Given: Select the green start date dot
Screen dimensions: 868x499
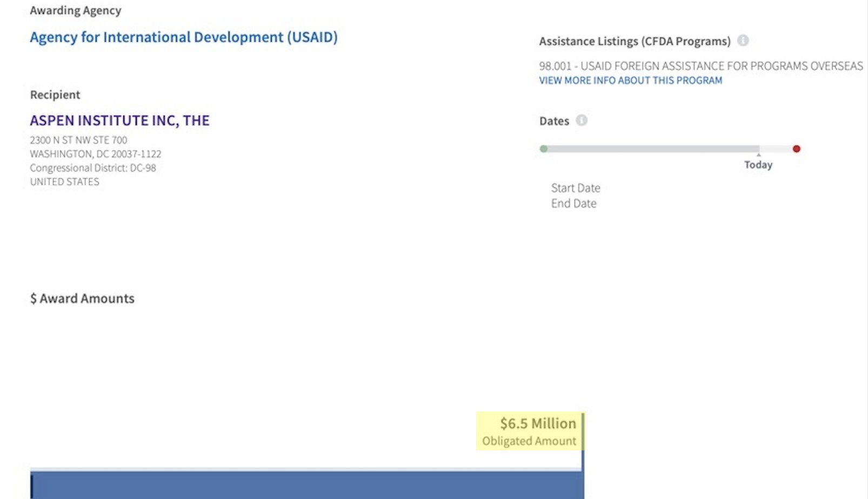Looking at the screenshot, I should click(x=544, y=149).
